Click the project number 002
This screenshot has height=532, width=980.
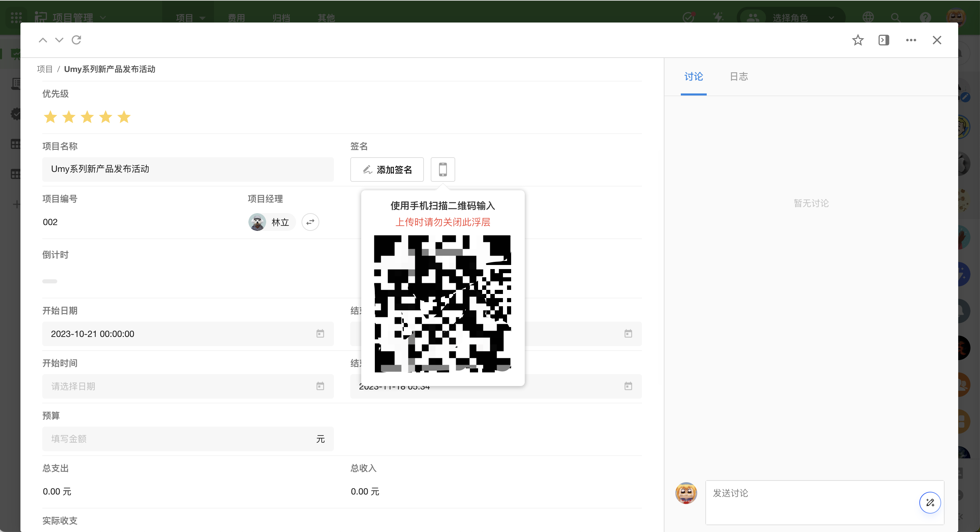(x=50, y=222)
